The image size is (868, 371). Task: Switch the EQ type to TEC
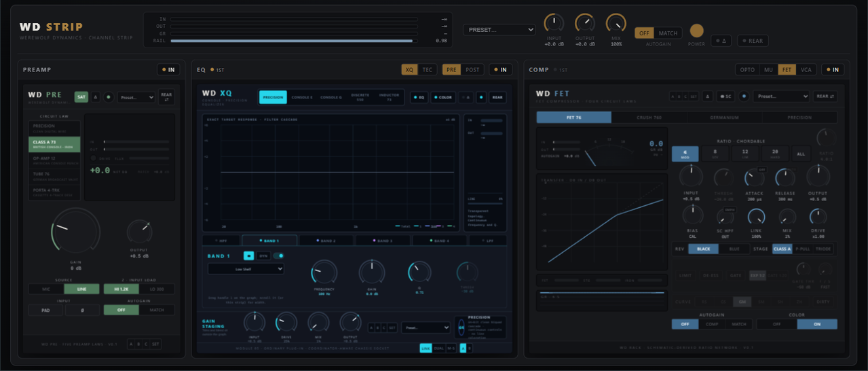(x=427, y=69)
